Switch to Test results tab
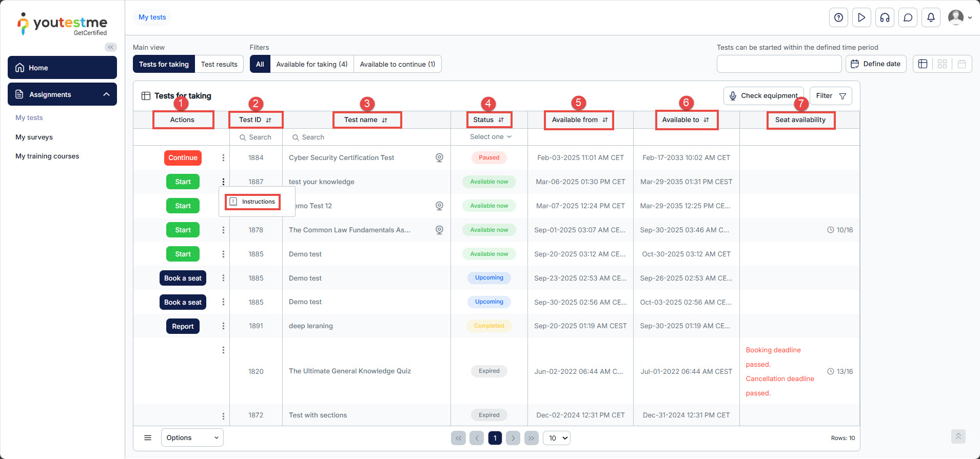Image resolution: width=980 pixels, height=459 pixels. click(x=219, y=64)
